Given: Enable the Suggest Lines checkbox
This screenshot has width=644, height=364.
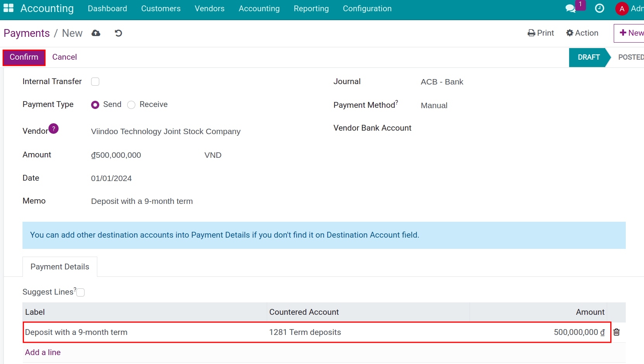Looking at the screenshot, I should click(x=81, y=293).
